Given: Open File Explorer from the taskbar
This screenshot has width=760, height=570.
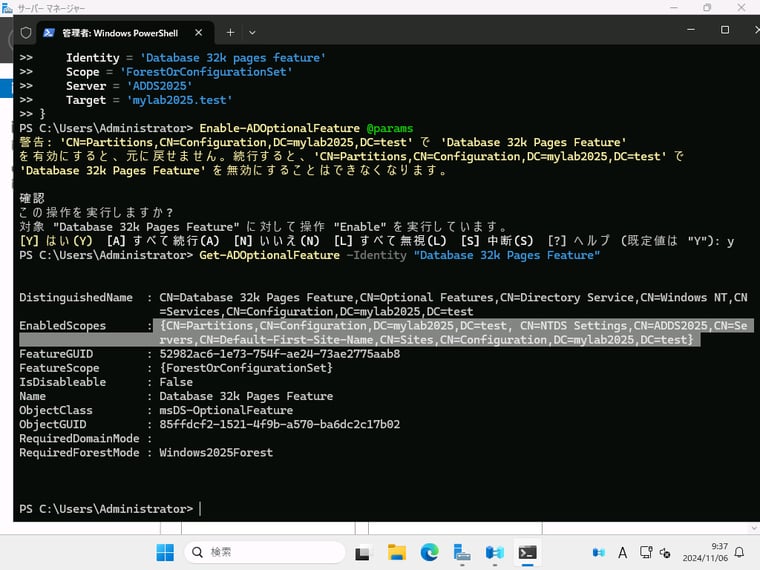Looking at the screenshot, I should coord(397,552).
